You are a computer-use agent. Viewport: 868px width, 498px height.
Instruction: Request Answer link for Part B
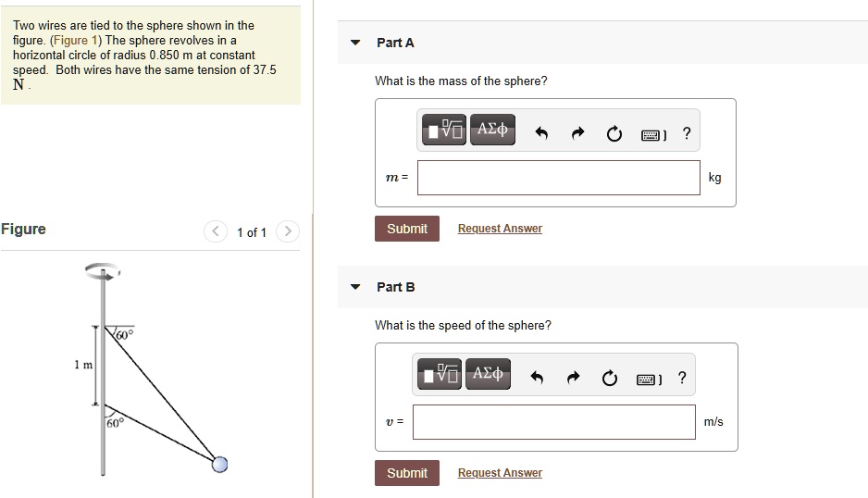click(x=500, y=473)
